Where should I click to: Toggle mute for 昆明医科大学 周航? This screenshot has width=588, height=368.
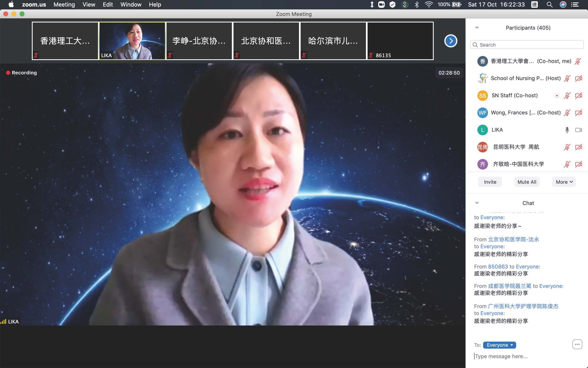(567, 147)
